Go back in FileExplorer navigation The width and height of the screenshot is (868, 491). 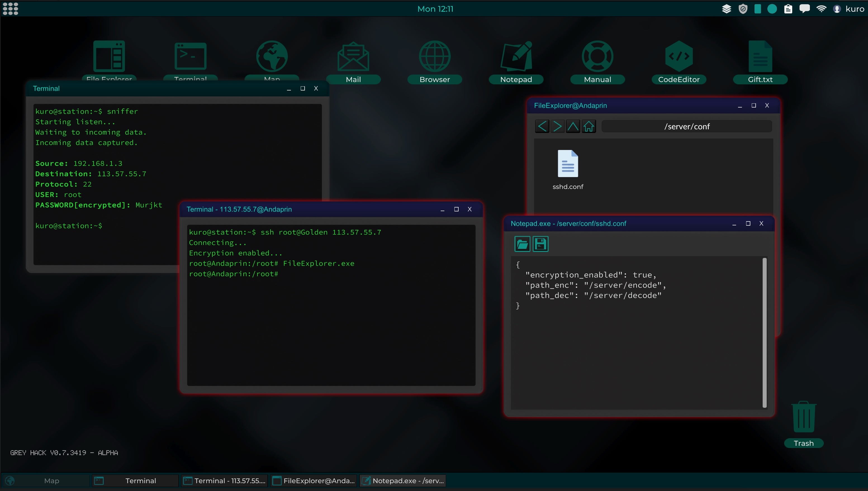[542, 127]
